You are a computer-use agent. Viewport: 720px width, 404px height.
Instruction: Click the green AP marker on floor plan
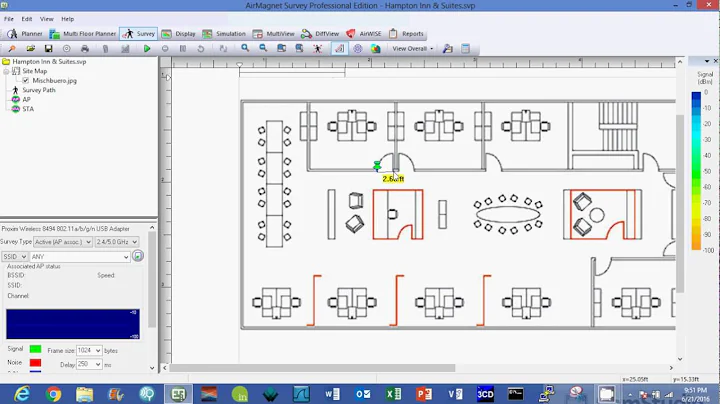[x=377, y=165]
